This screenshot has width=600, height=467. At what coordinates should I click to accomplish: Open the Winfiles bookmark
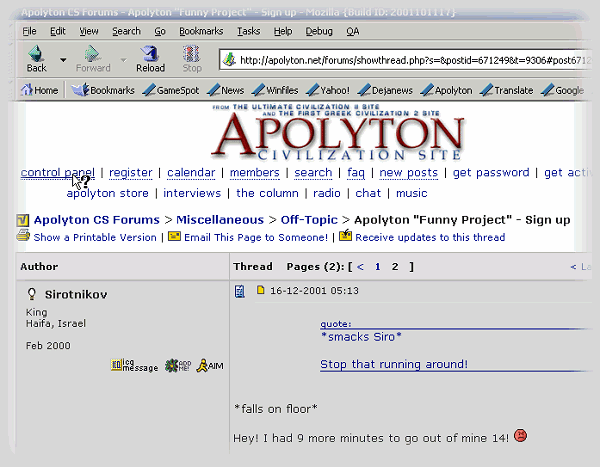tap(275, 90)
